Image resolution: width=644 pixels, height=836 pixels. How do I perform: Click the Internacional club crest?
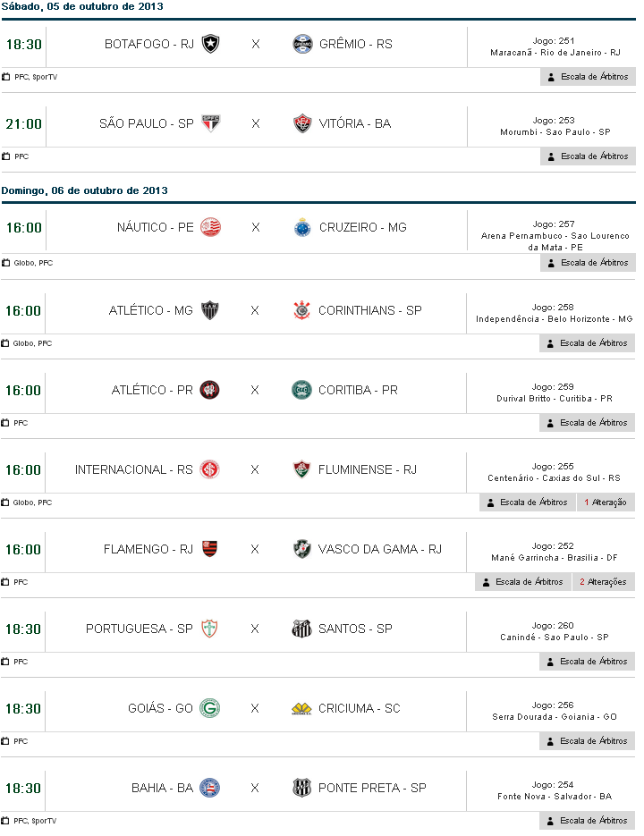[x=210, y=469]
